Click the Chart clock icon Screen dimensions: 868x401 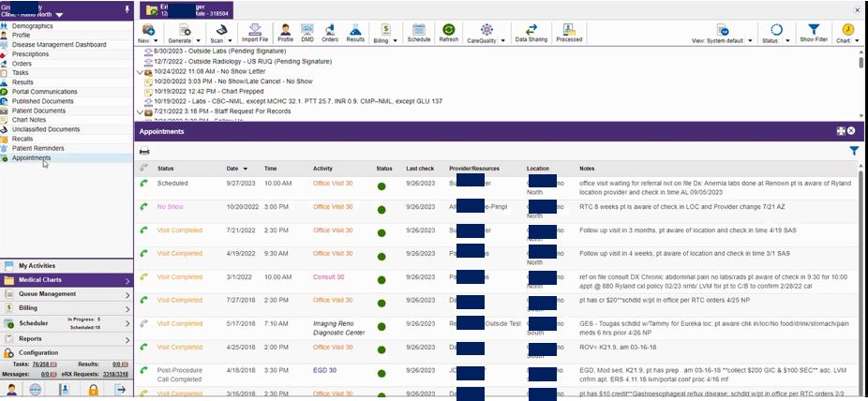pyautogui.click(x=847, y=29)
